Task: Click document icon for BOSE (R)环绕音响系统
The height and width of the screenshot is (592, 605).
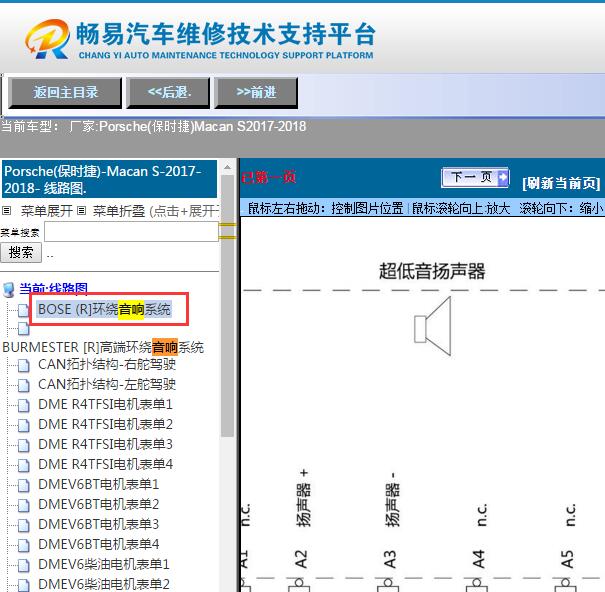Action: pos(23,310)
